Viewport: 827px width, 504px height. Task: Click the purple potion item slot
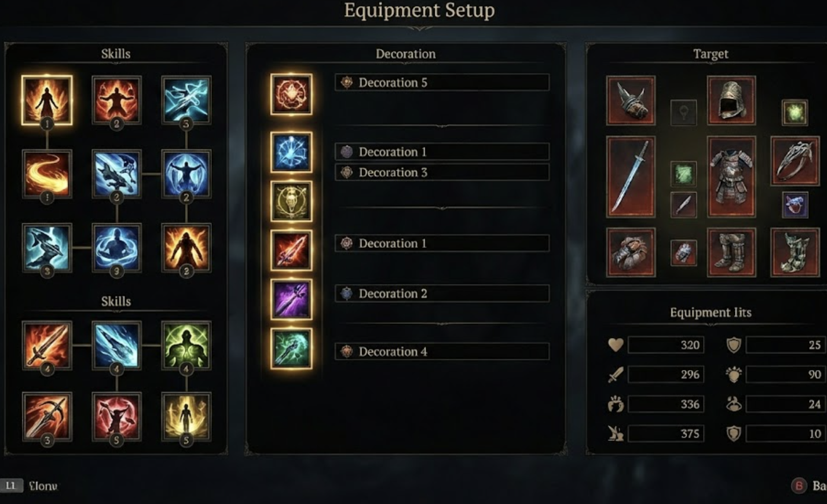(795, 205)
